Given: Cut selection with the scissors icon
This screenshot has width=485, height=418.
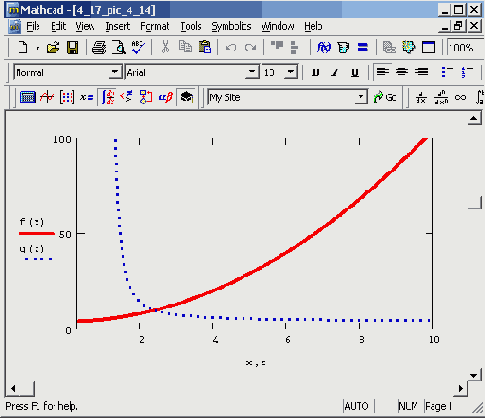Looking at the screenshot, I should point(165,47).
